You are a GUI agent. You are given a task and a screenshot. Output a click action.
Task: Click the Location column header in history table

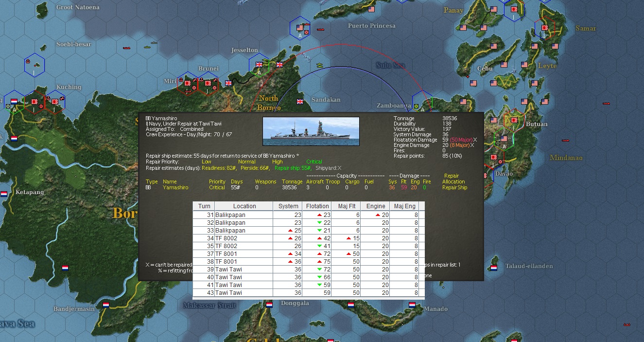click(x=244, y=206)
